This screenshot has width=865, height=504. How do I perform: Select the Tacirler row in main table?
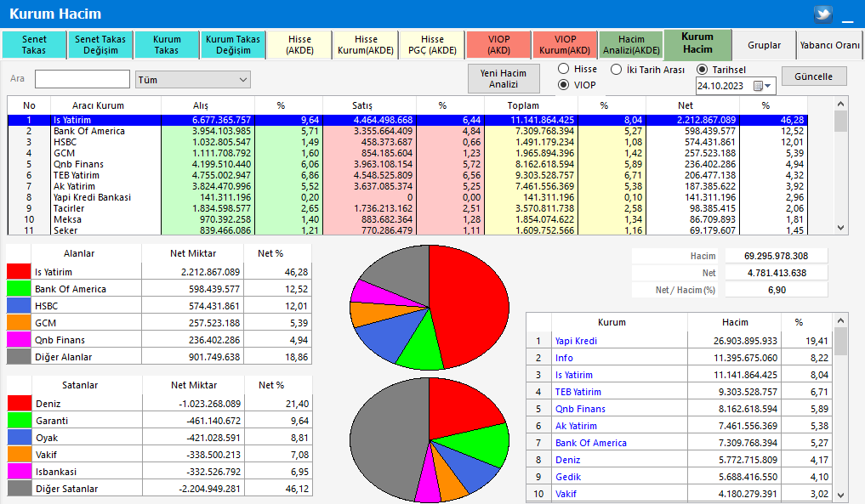(x=407, y=208)
